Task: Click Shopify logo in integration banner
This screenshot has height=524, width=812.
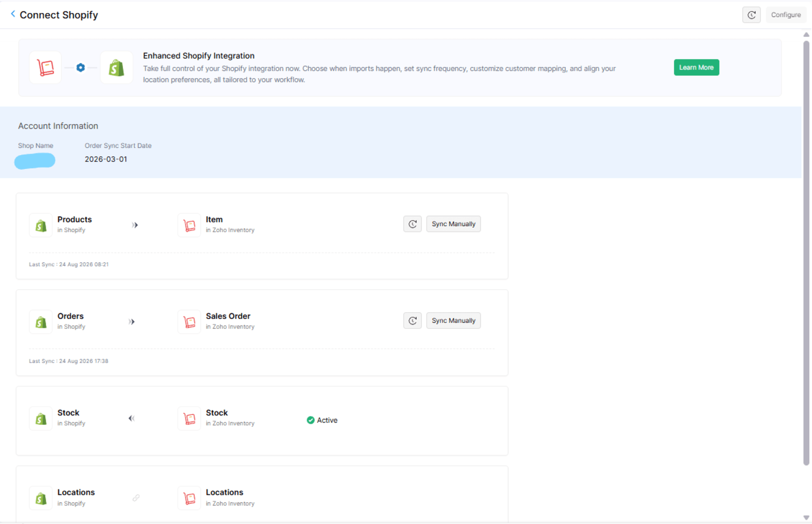Action: (116, 68)
